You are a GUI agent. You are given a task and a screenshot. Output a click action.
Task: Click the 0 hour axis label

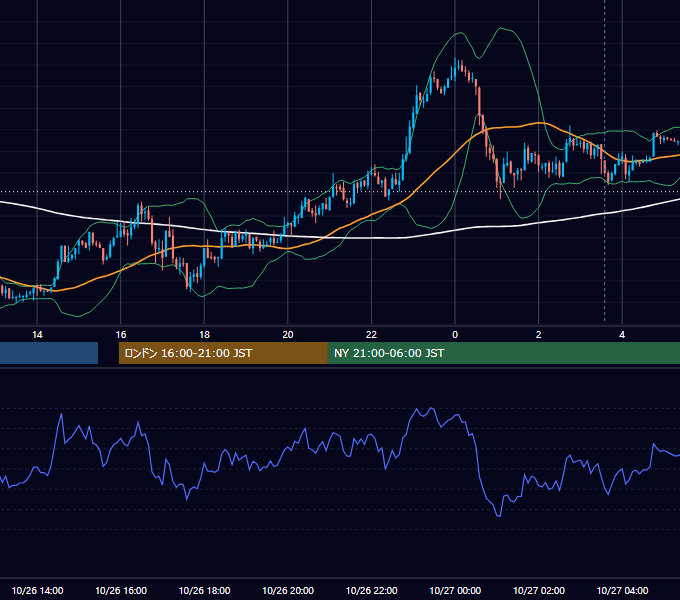pos(455,335)
